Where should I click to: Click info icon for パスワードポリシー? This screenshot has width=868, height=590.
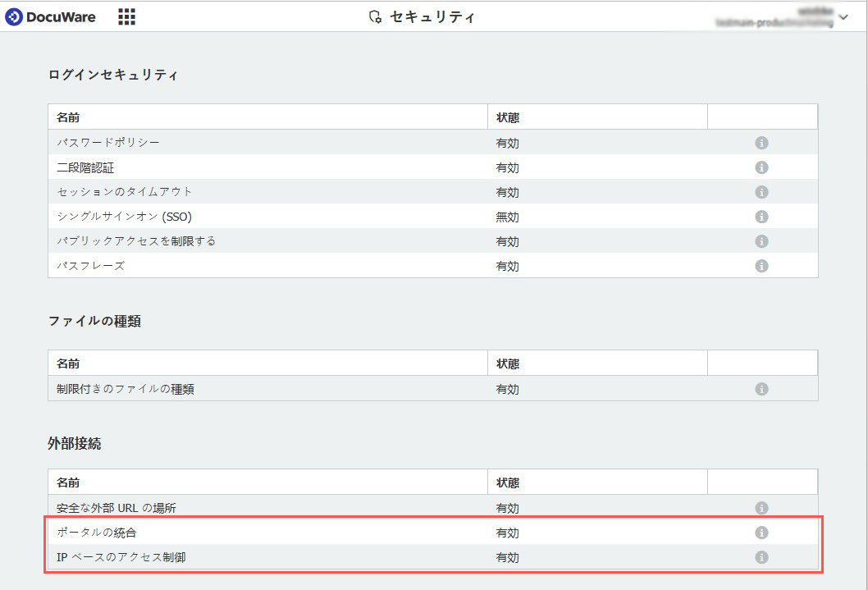click(x=761, y=143)
